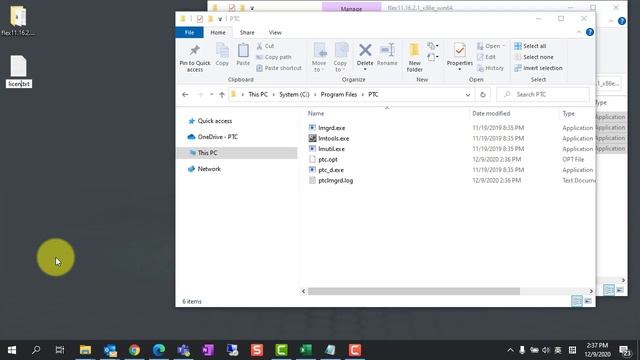Collapse the ribbon with the chevron

[x=579, y=32]
